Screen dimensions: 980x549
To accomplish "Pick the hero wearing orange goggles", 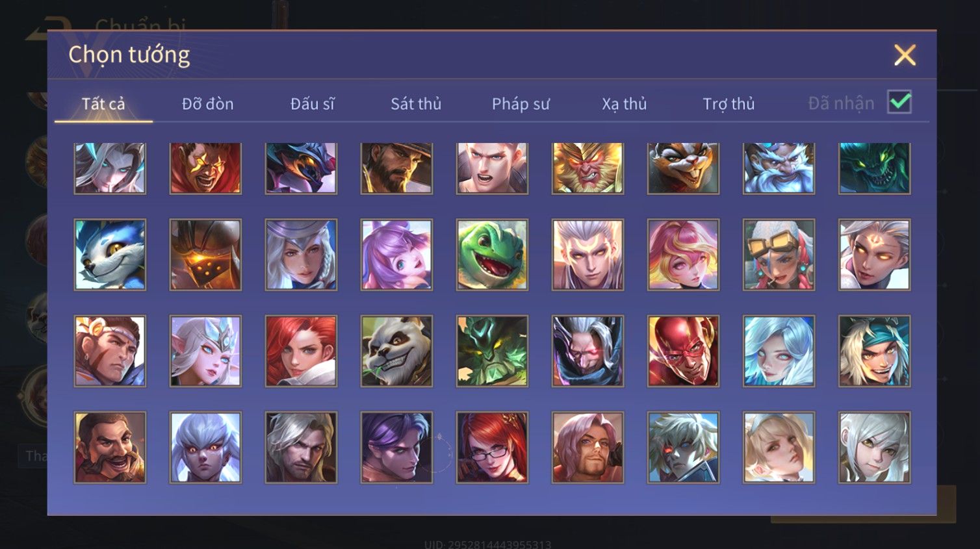I will click(x=779, y=255).
